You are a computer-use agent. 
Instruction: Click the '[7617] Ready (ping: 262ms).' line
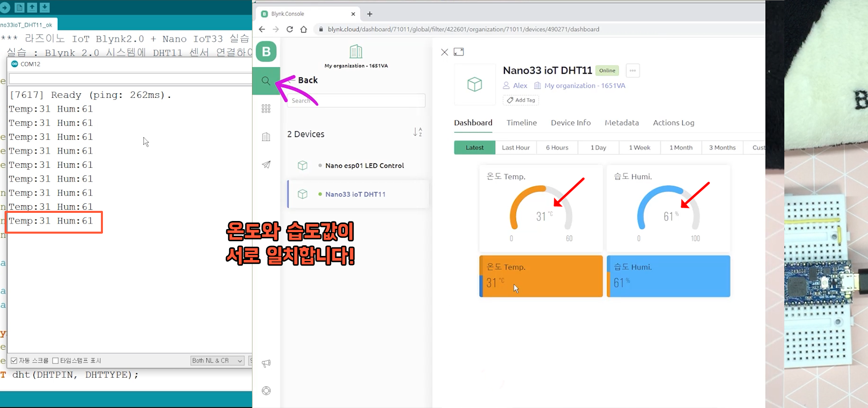coord(91,95)
